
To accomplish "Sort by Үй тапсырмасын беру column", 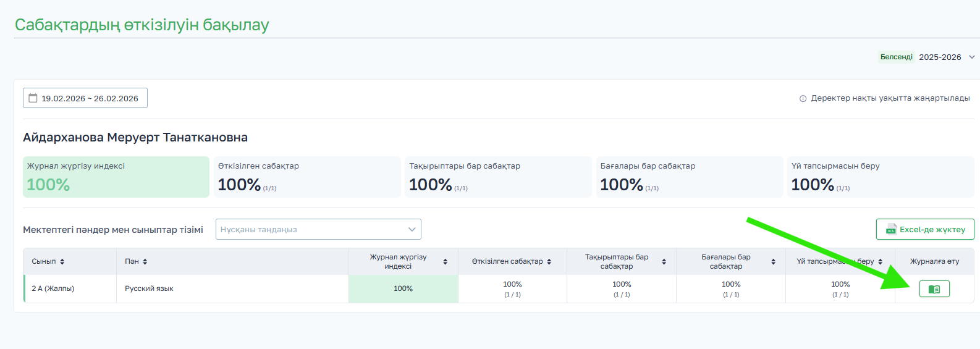I will click(880, 262).
